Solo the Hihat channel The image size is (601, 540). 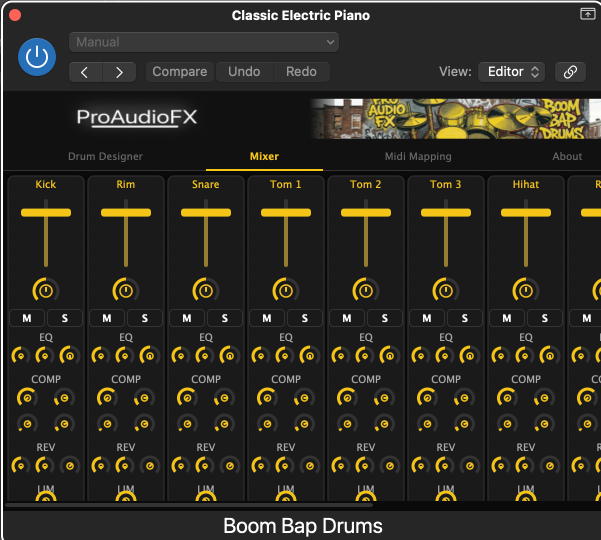click(x=545, y=318)
